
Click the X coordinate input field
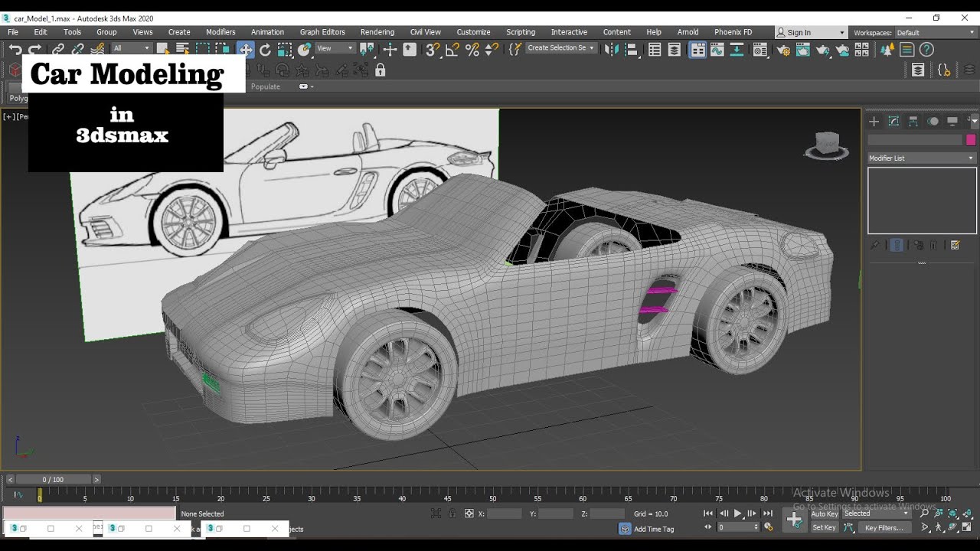coord(505,514)
